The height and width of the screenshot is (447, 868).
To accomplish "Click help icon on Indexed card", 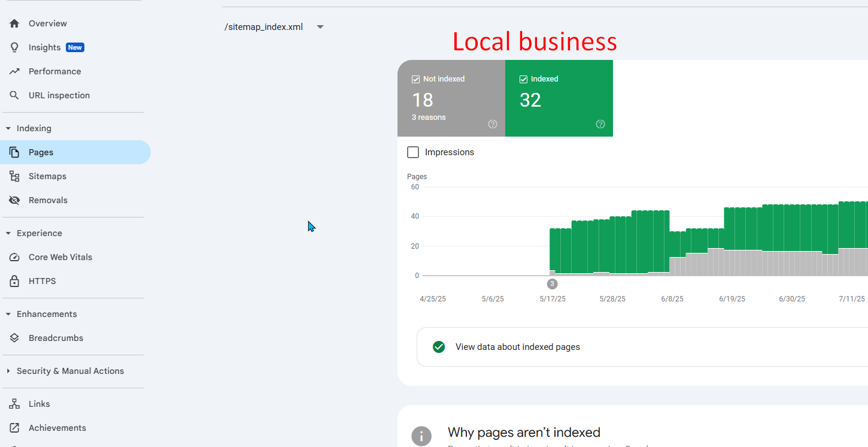I will point(600,124).
